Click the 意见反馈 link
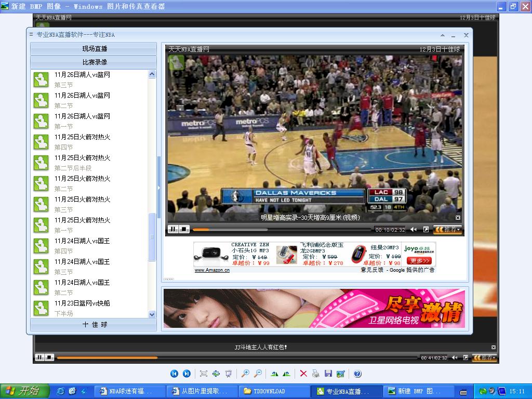Viewport: 532px width, 399px height. click(x=372, y=270)
